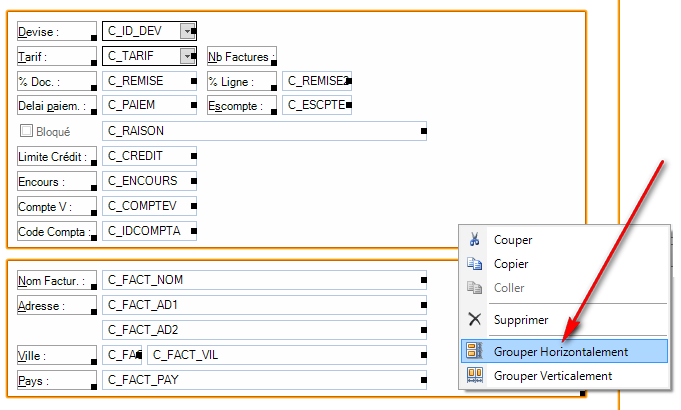This screenshot has width=681, height=410.
Task: Expand the C_TARIF combo box
Action: [x=188, y=56]
